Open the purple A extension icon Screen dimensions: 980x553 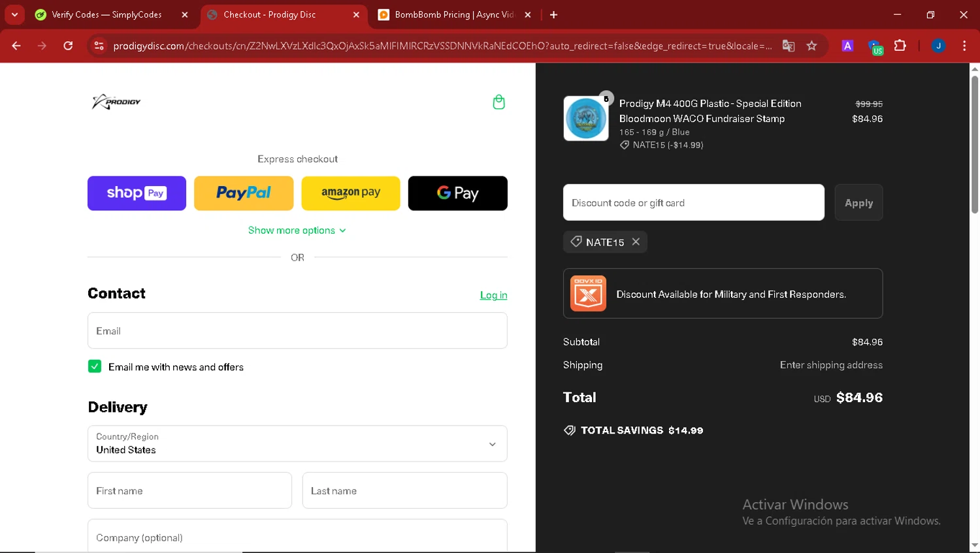tap(847, 46)
